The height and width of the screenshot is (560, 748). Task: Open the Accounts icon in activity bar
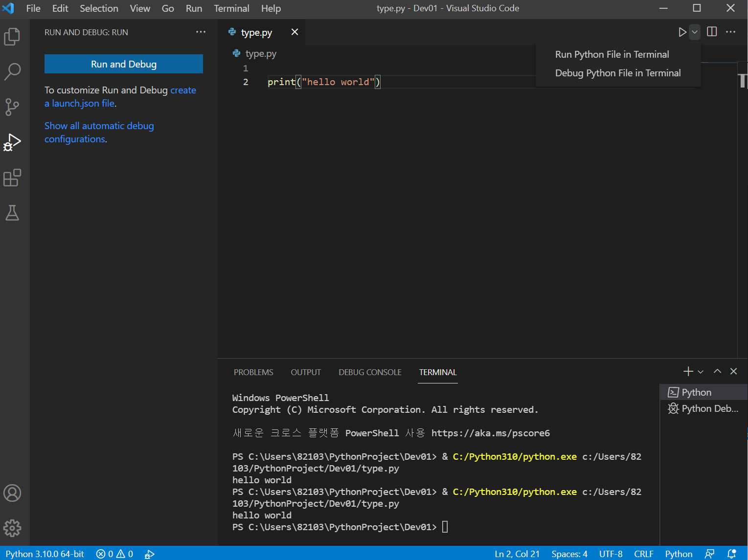[12, 493]
